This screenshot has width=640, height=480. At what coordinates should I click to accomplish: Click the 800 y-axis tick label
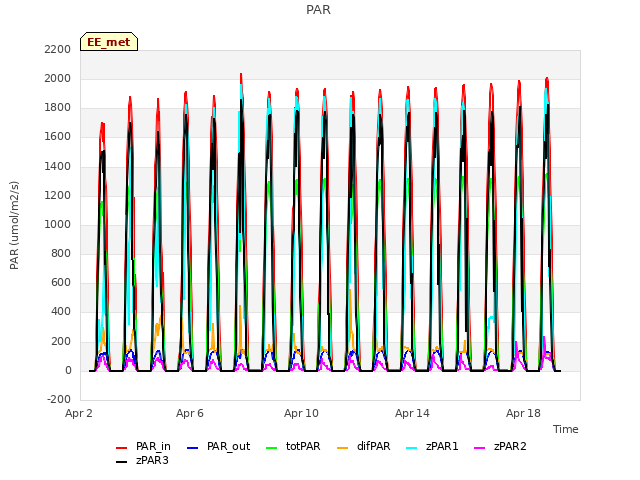pyautogui.click(x=61, y=253)
